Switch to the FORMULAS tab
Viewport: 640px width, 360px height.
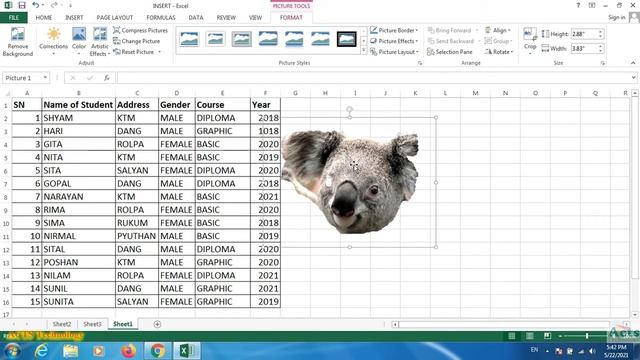(x=161, y=18)
